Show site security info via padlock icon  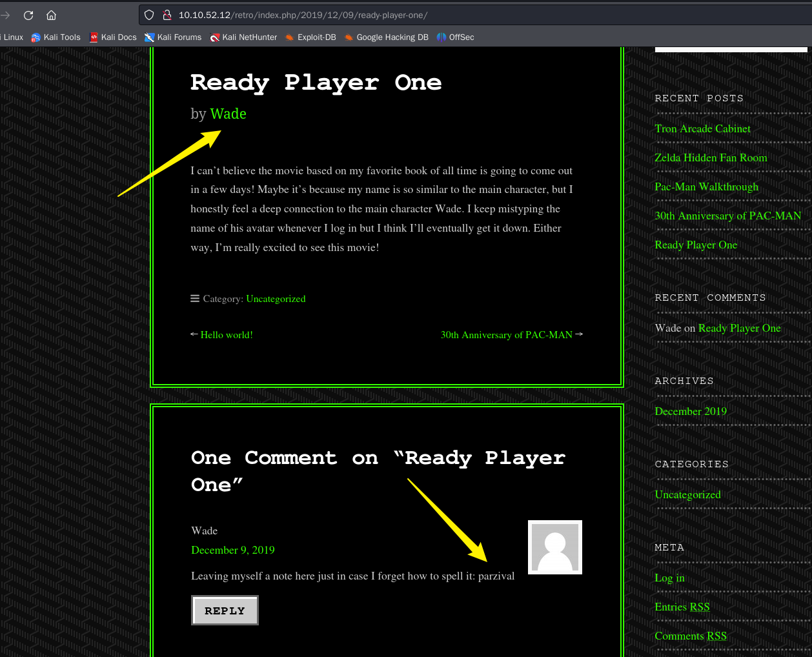[167, 15]
